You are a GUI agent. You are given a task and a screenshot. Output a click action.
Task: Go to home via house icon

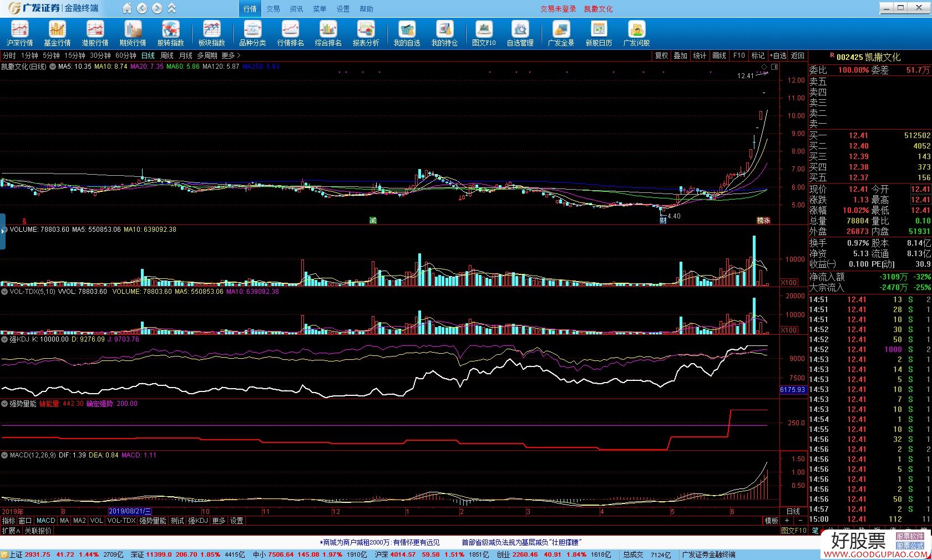127,8
